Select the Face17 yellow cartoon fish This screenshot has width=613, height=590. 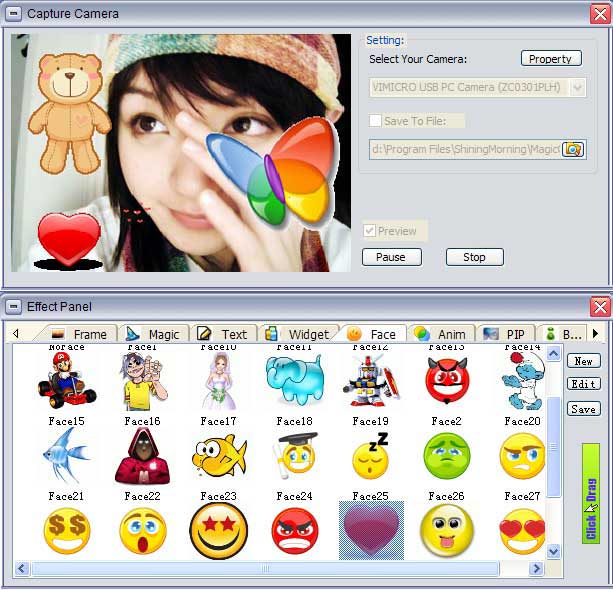219,455
